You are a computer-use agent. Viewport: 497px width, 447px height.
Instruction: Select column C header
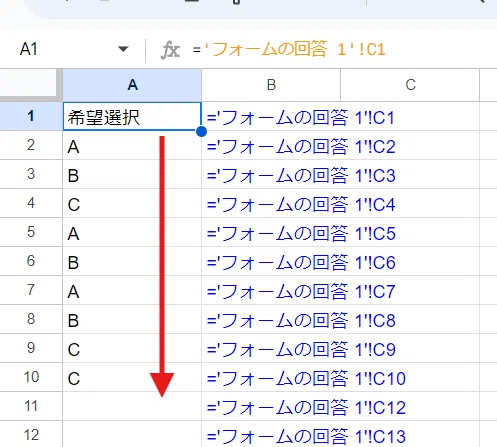click(x=410, y=85)
